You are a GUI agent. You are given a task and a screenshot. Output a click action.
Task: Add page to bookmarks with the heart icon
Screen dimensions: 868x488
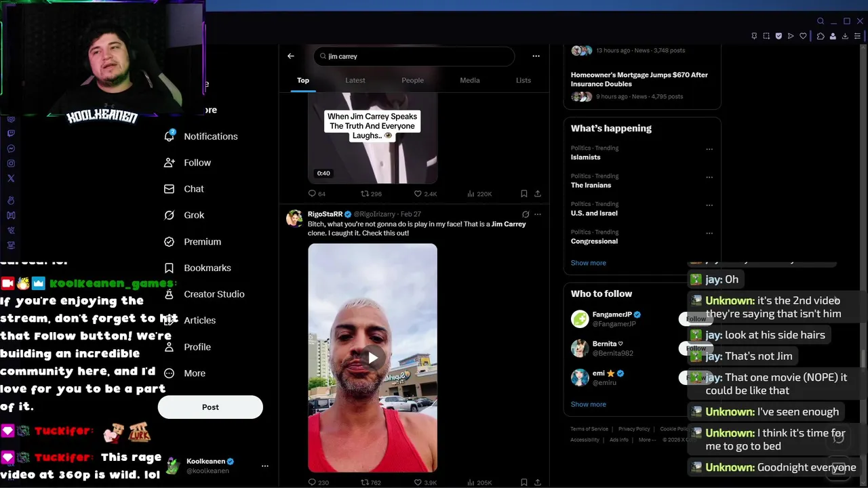click(x=804, y=36)
